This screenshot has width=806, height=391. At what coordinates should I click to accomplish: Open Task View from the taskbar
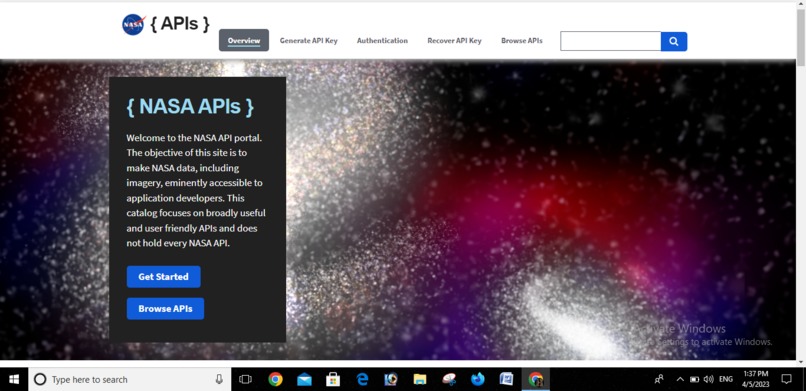[x=246, y=379]
